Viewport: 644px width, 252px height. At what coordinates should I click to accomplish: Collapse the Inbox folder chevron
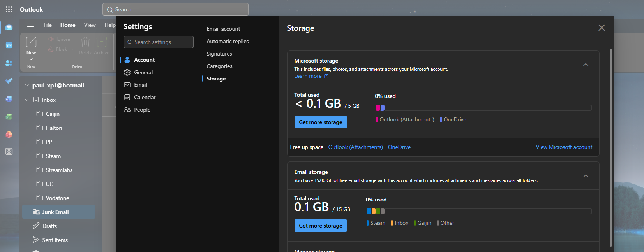click(27, 100)
